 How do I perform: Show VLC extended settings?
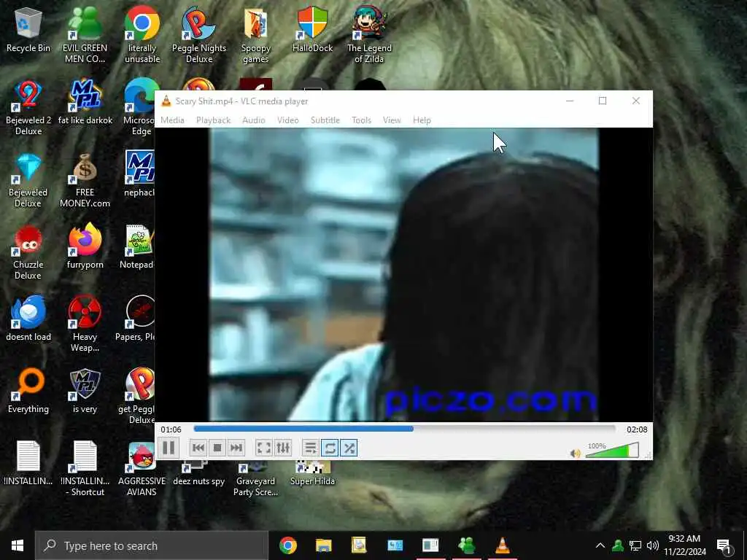[x=283, y=448]
